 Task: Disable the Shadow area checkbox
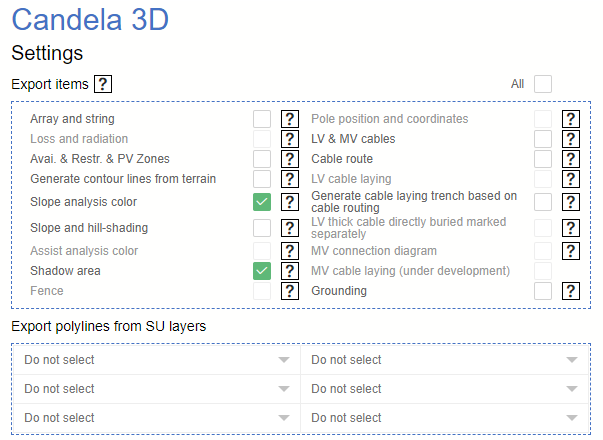[x=262, y=270]
